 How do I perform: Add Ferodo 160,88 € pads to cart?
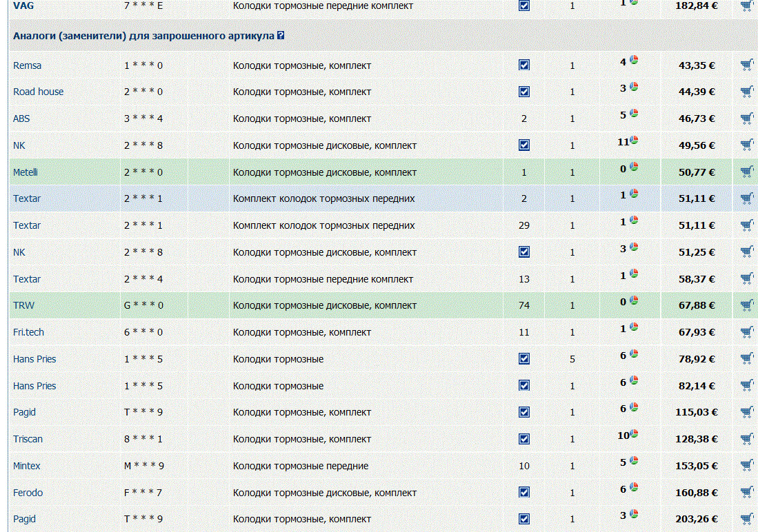pyautogui.click(x=746, y=493)
